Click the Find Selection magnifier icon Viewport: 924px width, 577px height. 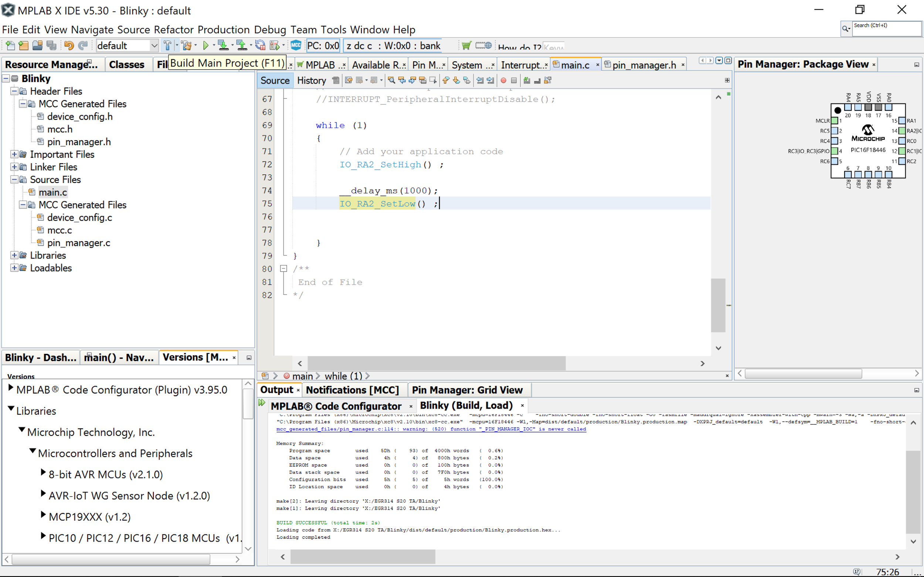pos(391,80)
